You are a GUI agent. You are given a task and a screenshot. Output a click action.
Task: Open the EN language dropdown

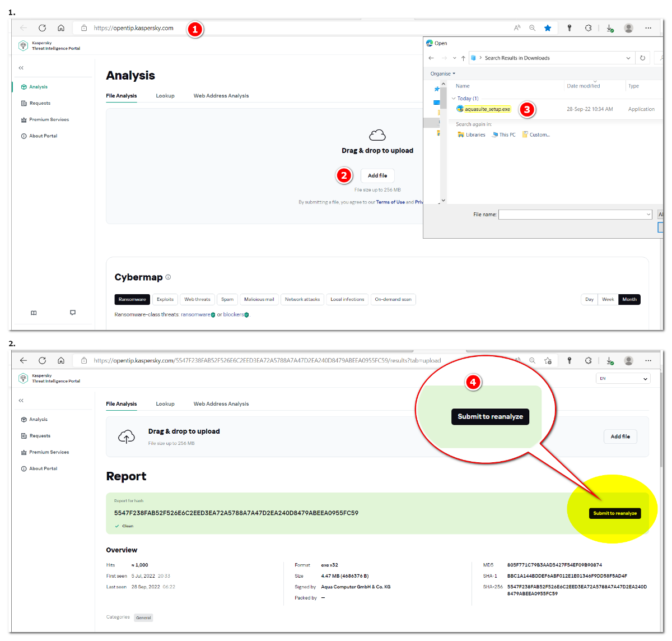point(623,379)
